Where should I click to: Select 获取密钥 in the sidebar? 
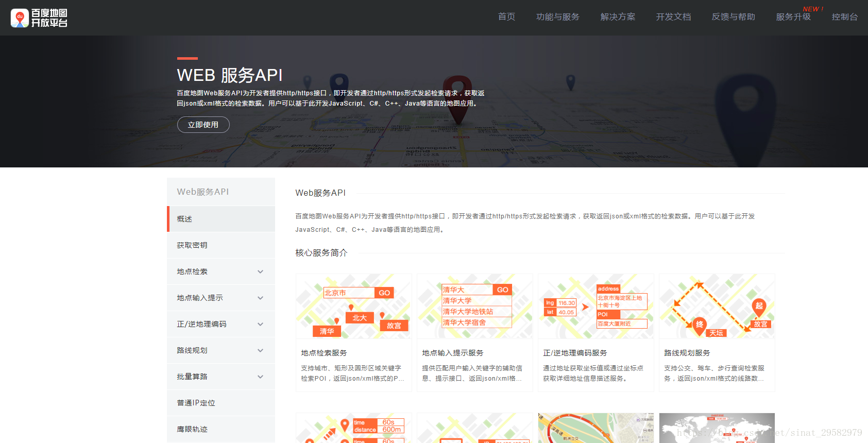tap(221, 245)
